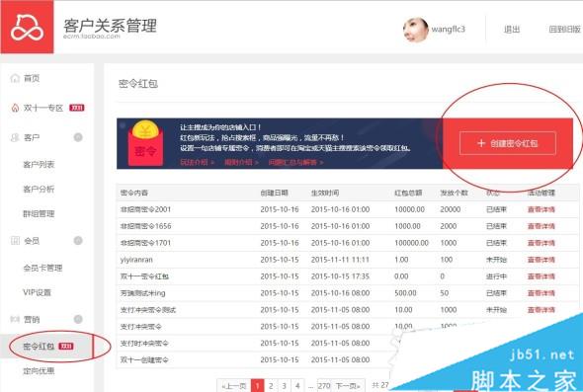Open the 双十一专区 sidebar section
Screen dimensions: 583x392
tap(43, 108)
